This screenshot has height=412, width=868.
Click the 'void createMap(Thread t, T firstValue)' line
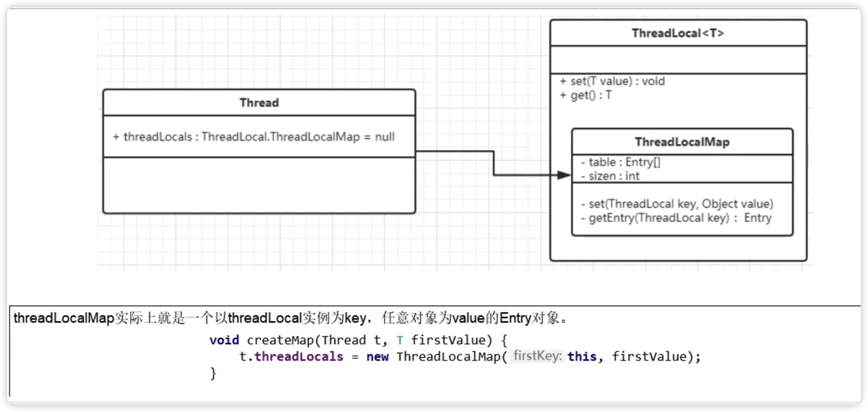(358, 340)
